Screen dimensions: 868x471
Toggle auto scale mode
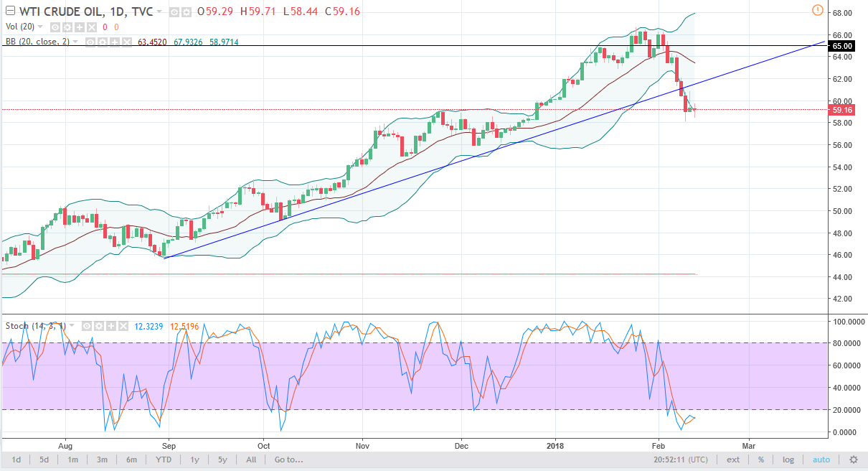(821, 460)
